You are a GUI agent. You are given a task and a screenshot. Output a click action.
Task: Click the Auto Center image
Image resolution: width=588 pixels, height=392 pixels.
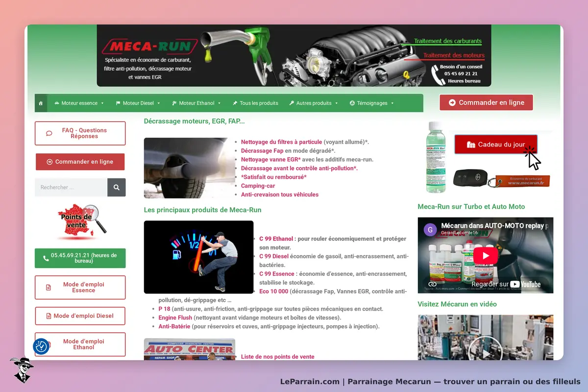pyautogui.click(x=190, y=349)
